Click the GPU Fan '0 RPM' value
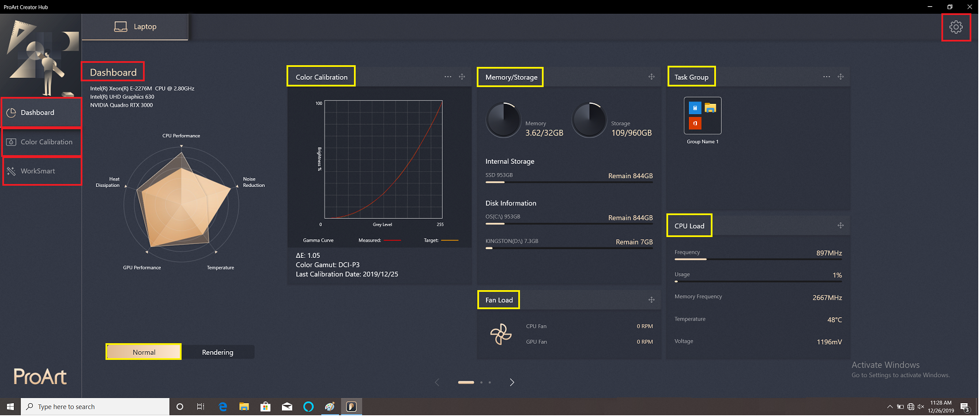The height and width of the screenshot is (417, 980). [645, 342]
